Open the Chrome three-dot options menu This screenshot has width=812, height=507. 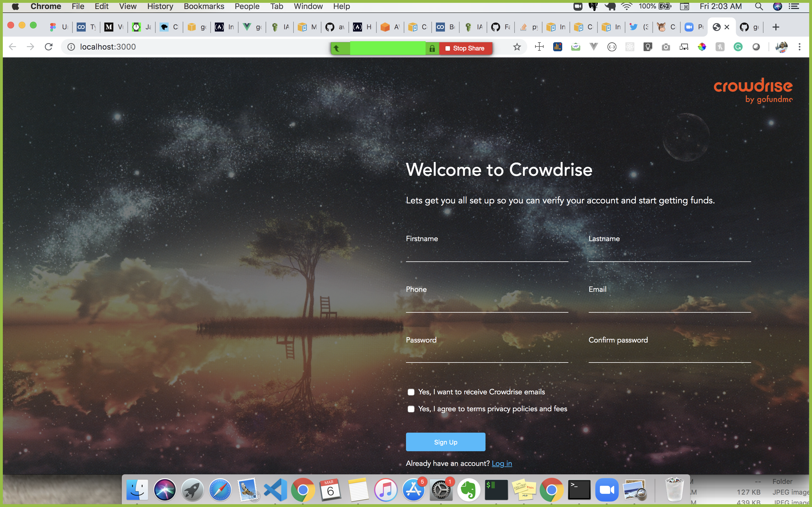800,47
